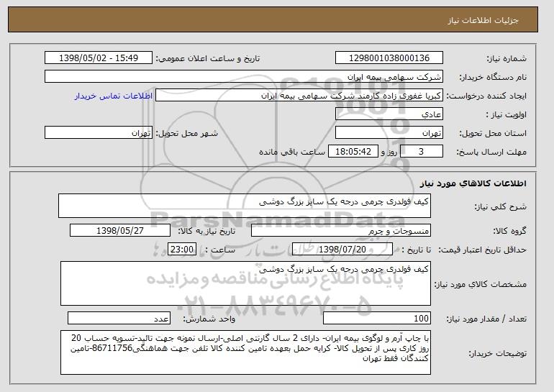Viewport: 554px width, 392px height.
Task: Open the اطلاعات تماس خریدار link
Action: pos(114,96)
